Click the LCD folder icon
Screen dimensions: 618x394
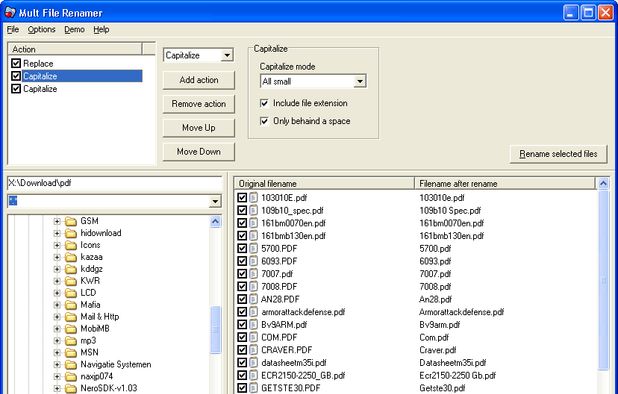(x=71, y=293)
